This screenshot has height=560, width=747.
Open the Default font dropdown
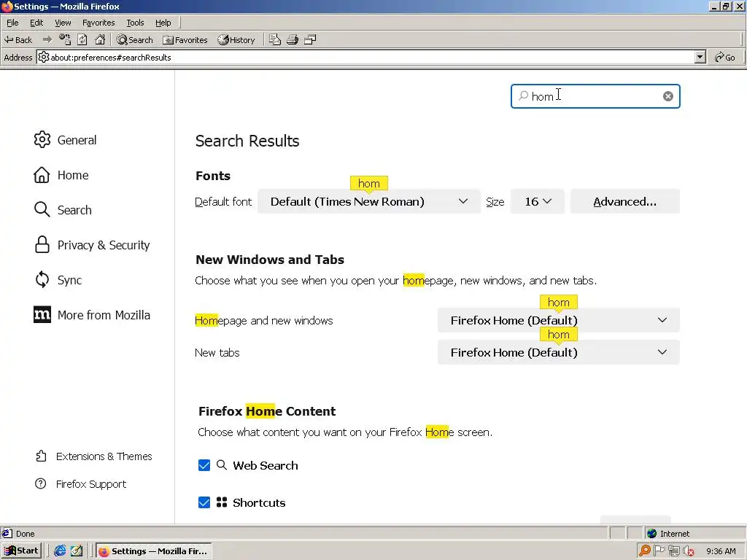(368, 201)
